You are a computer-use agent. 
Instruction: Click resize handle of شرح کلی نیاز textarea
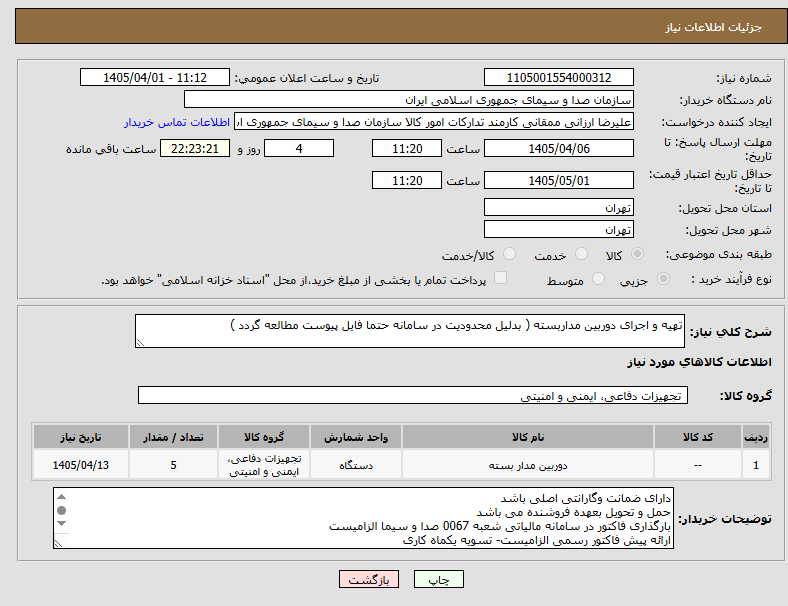[x=140, y=343]
